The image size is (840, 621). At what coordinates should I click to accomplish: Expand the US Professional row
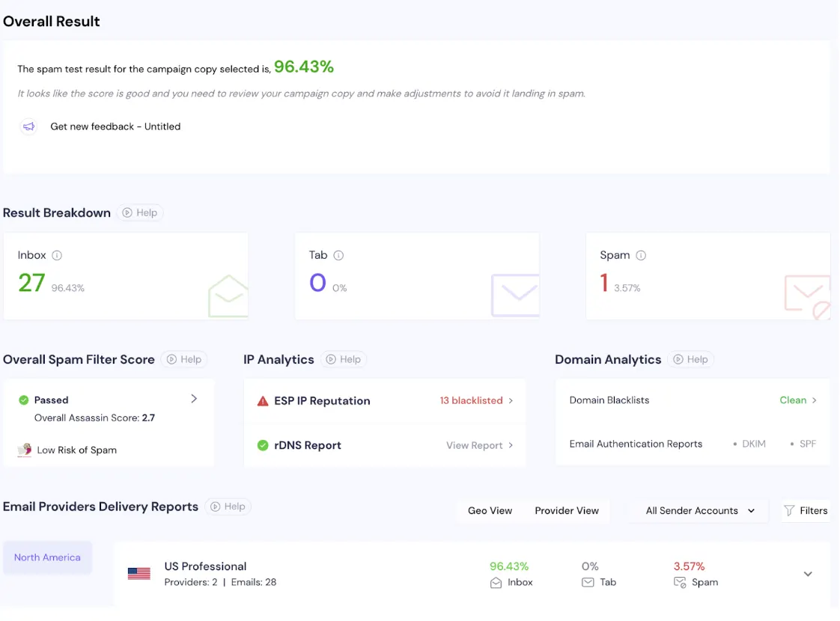click(x=808, y=574)
